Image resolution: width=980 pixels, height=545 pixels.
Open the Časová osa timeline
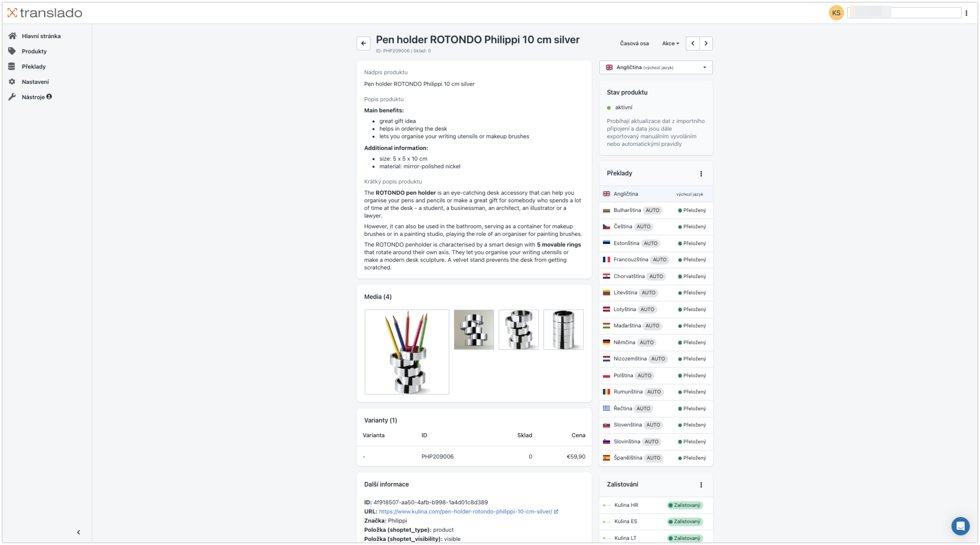(634, 43)
